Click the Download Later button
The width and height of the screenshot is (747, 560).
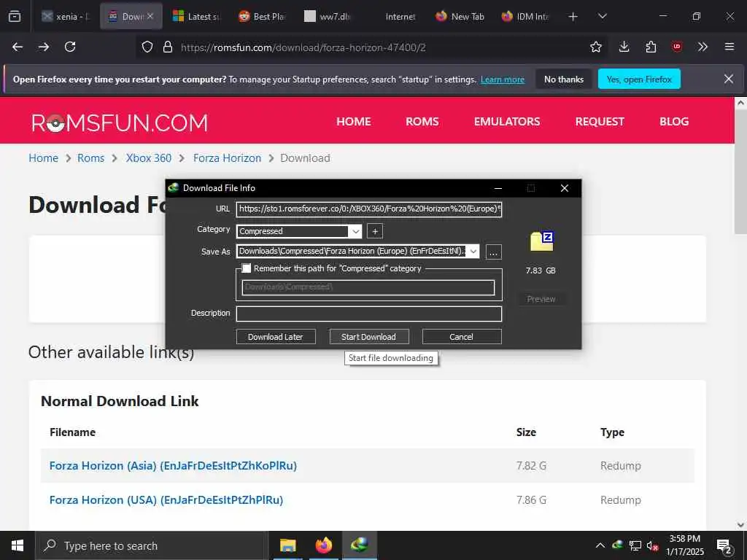pyautogui.click(x=275, y=337)
